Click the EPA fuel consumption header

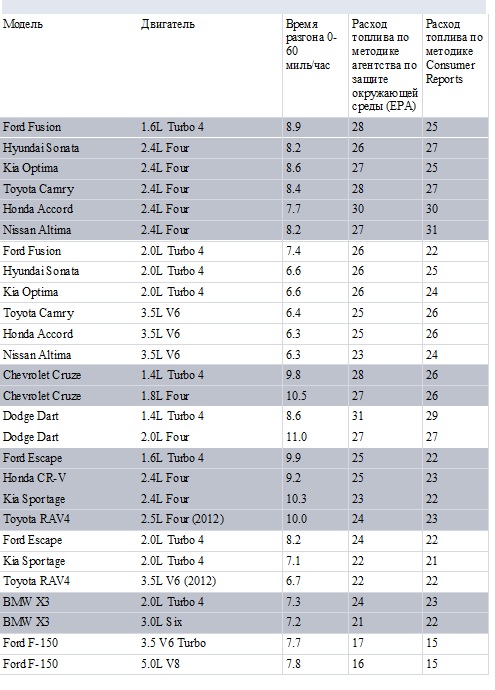[385, 66]
